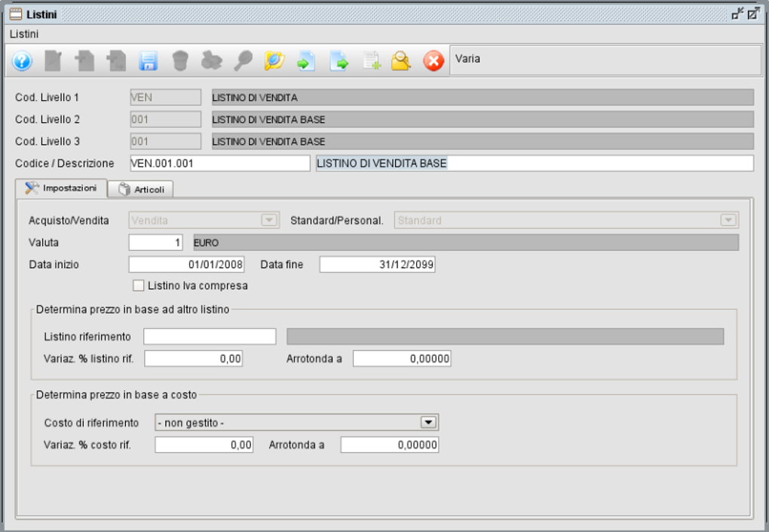The height and width of the screenshot is (532, 769).
Task: Click the red X cancel icon
Action: click(434, 61)
